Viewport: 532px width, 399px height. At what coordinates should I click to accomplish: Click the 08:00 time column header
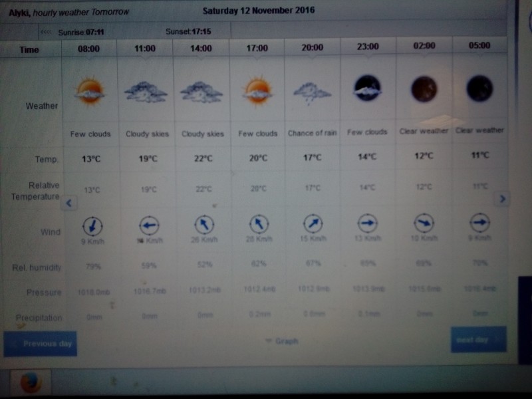(88, 49)
